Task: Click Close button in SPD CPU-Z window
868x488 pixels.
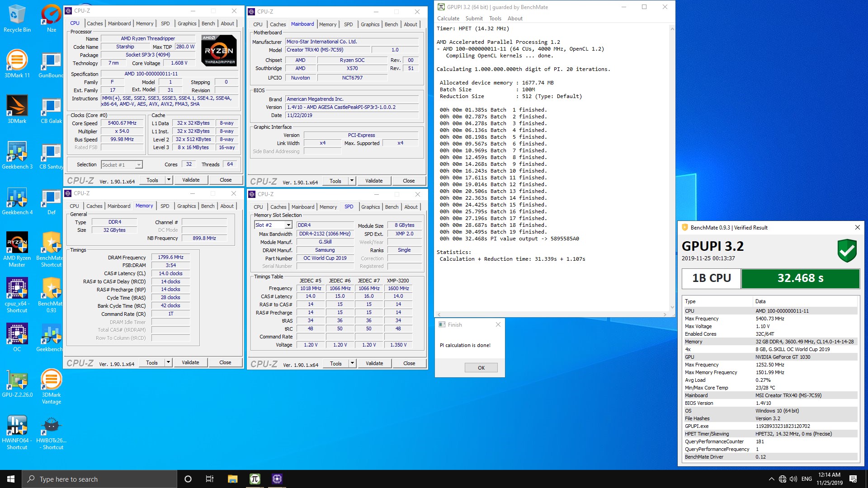Action: coord(409,363)
